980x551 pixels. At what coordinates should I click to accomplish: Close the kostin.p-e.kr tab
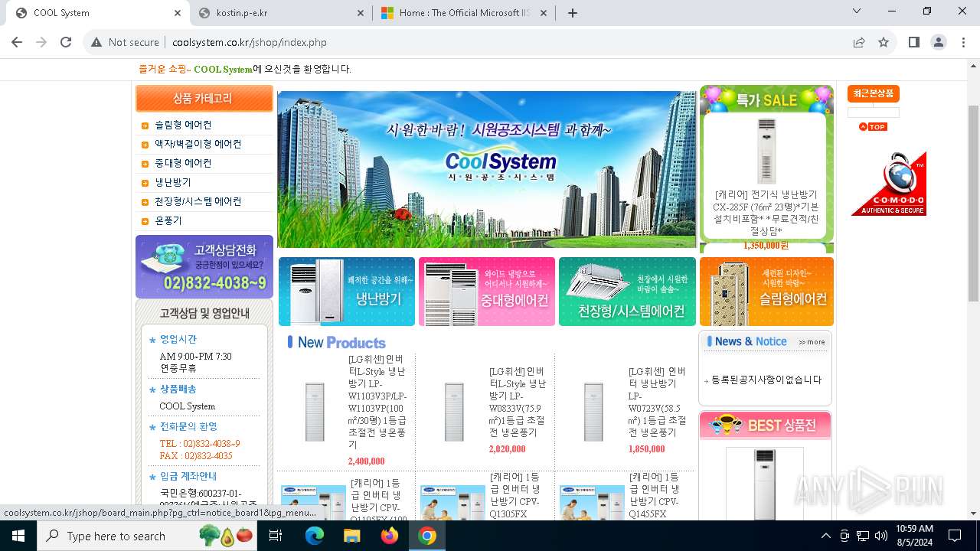coord(361,13)
